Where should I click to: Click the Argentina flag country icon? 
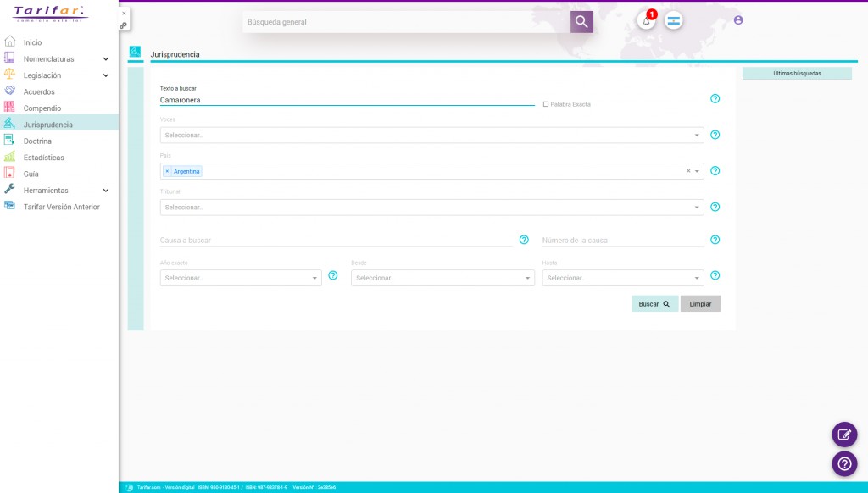point(674,21)
